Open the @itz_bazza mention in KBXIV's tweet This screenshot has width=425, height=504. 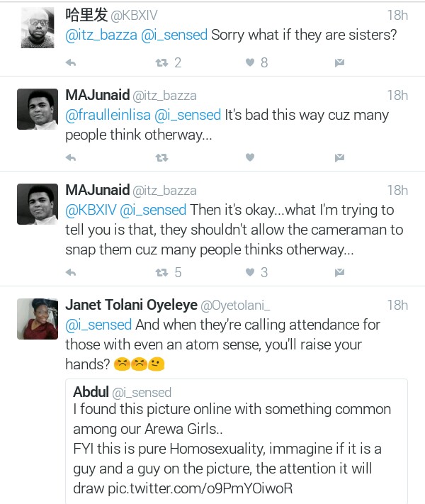[101, 35]
